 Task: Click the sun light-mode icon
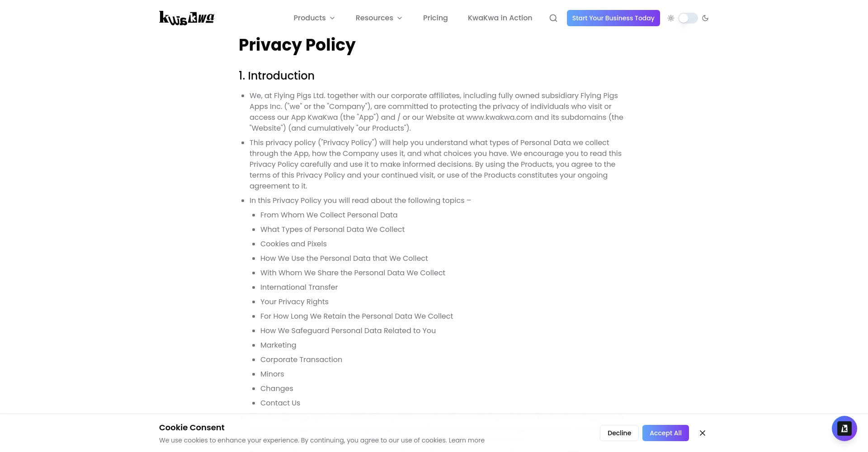[x=671, y=18]
